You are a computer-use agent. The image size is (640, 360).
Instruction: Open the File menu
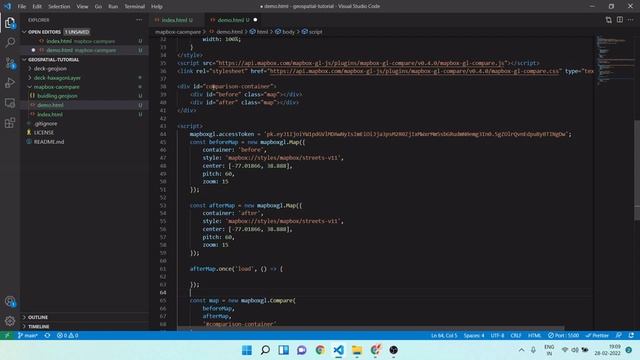[x=22, y=7]
